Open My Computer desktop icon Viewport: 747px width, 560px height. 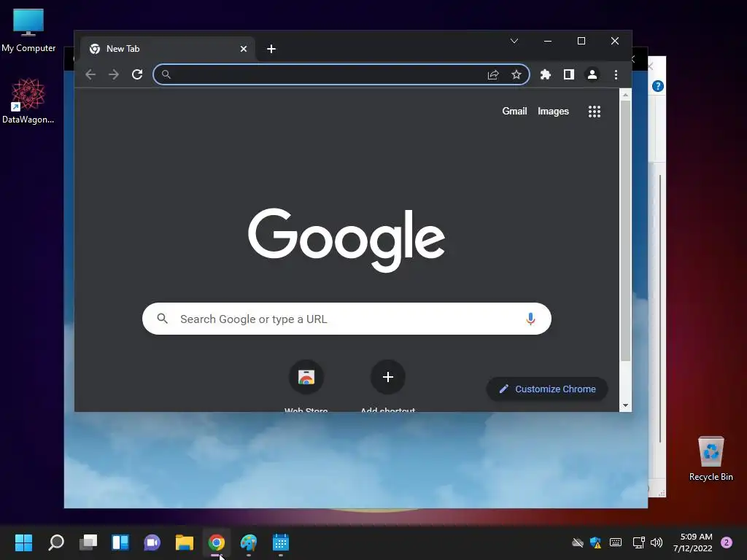28,30
